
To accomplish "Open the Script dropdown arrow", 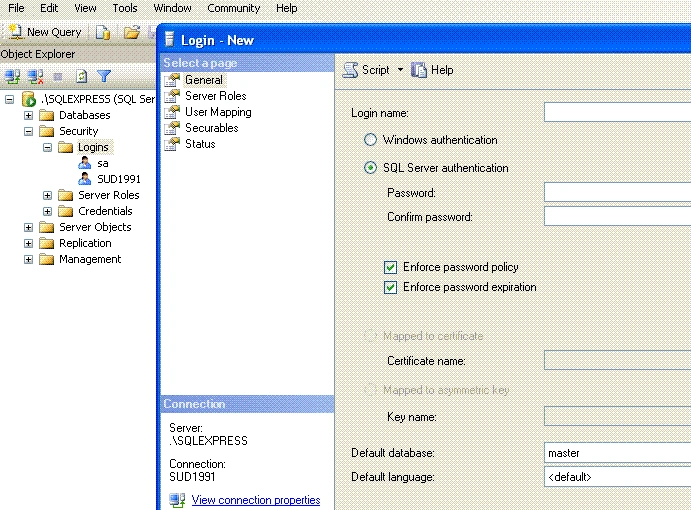I will pos(400,70).
